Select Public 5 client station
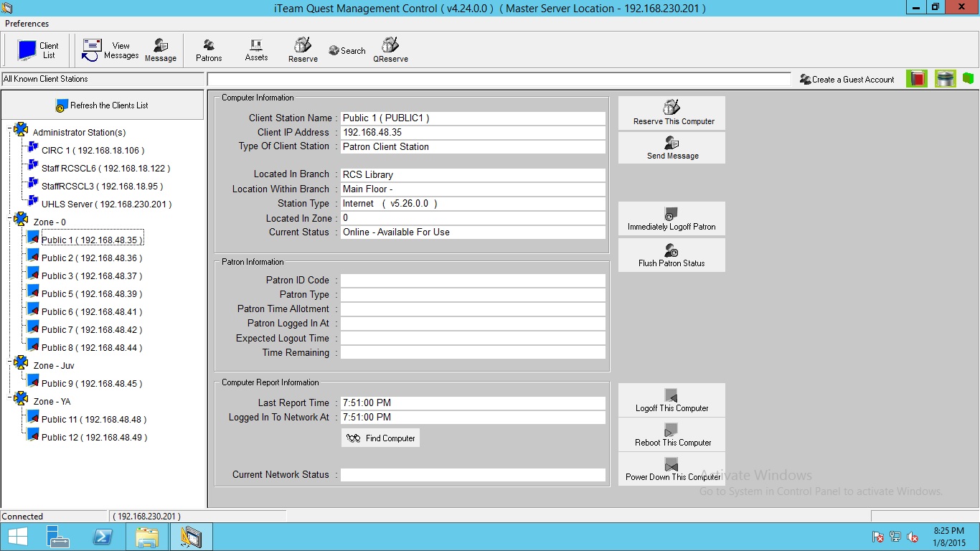980x551 pixels. click(92, 294)
